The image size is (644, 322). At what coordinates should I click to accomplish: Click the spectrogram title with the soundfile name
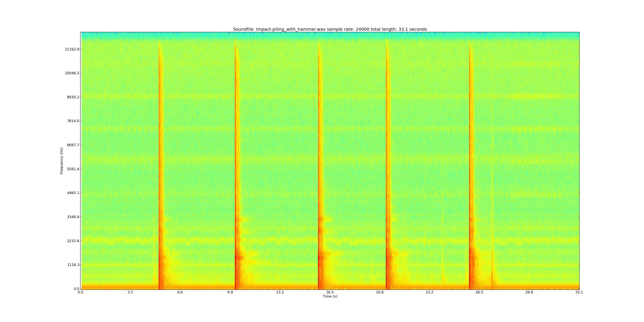tap(330, 29)
